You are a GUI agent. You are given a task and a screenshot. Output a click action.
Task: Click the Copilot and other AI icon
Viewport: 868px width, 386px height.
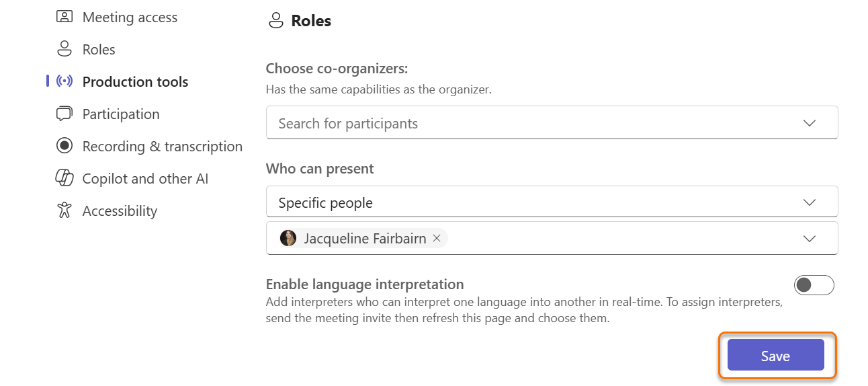coord(64,178)
